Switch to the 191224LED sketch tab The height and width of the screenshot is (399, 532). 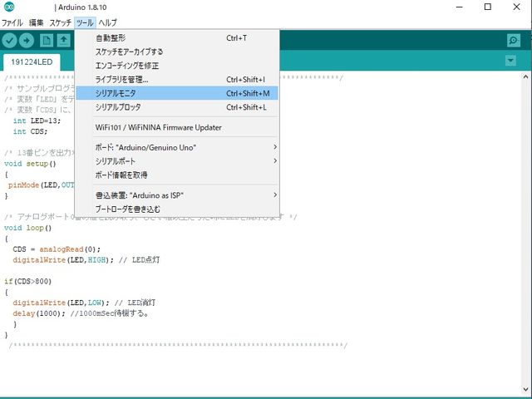pos(32,62)
